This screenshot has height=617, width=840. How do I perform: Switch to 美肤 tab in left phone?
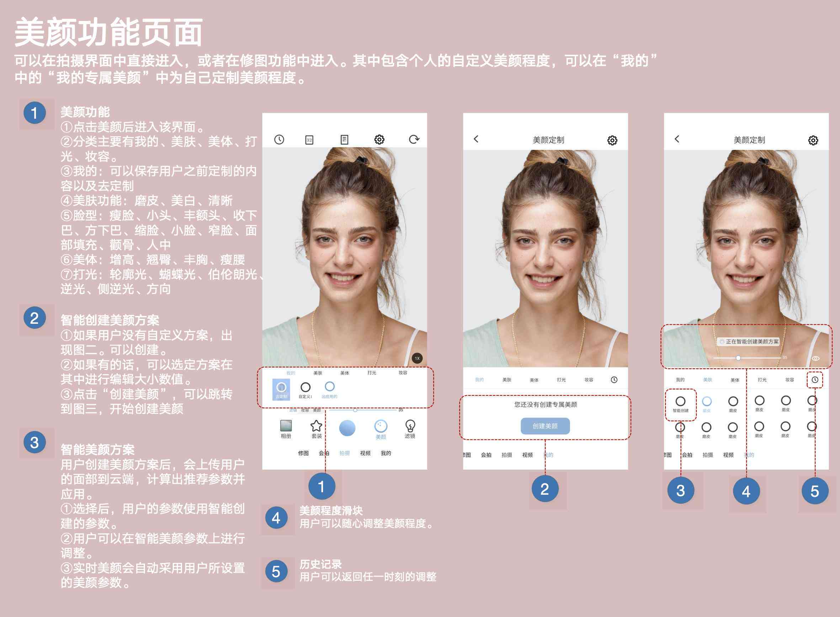point(318,373)
